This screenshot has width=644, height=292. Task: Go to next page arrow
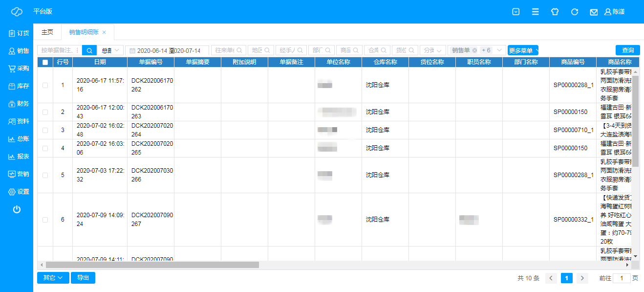click(582, 278)
